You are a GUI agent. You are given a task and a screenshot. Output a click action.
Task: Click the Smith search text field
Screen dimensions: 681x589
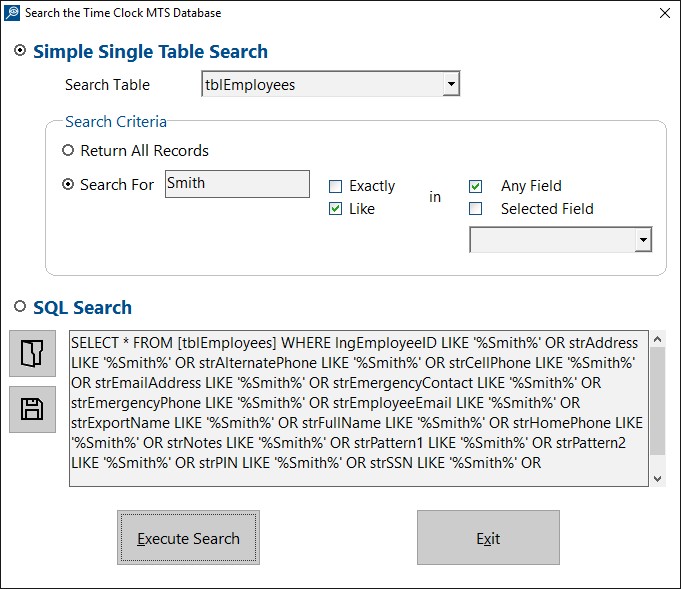pyautogui.click(x=237, y=184)
